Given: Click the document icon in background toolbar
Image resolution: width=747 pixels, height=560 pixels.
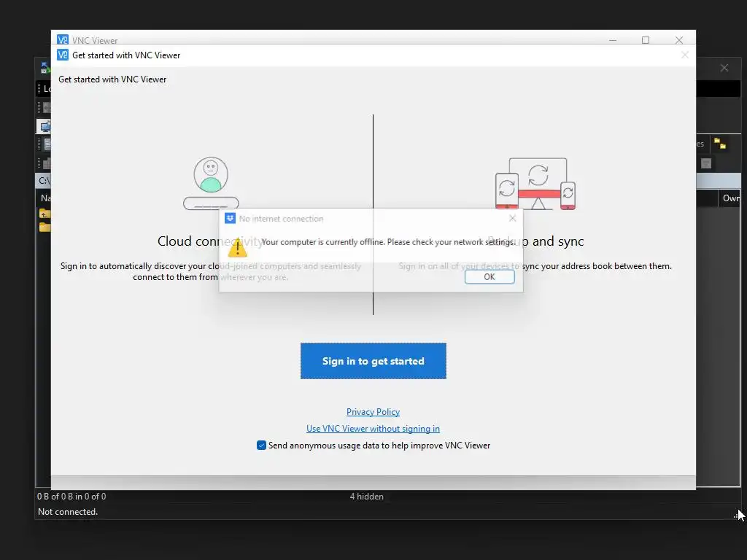Looking at the screenshot, I should point(47,144).
